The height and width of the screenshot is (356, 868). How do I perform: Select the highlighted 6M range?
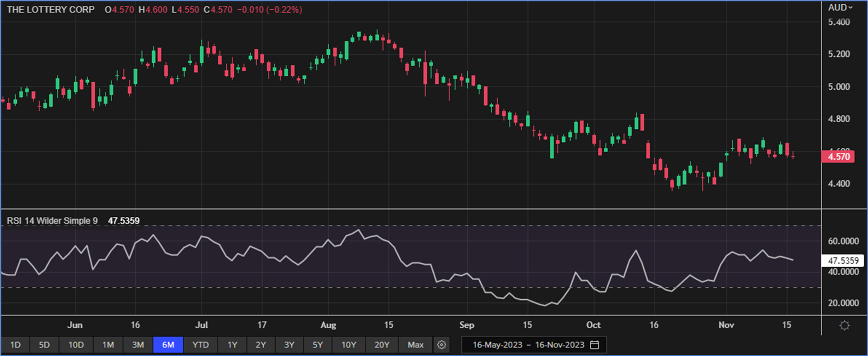pos(168,345)
